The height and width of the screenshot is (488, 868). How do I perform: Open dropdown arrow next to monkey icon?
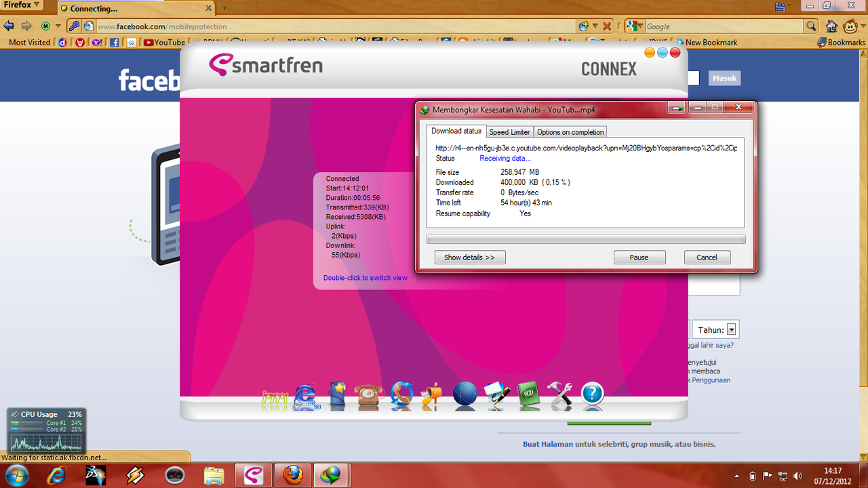click(861, 26)
